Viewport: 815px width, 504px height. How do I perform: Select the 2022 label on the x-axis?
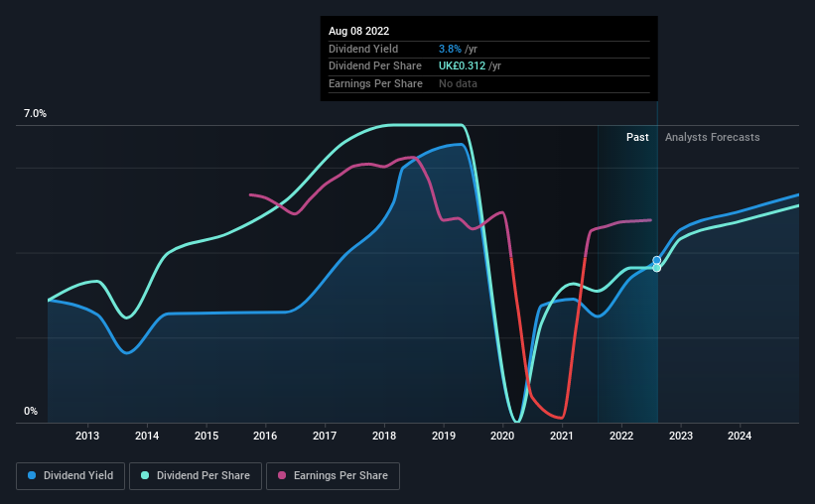pos(621,436)
